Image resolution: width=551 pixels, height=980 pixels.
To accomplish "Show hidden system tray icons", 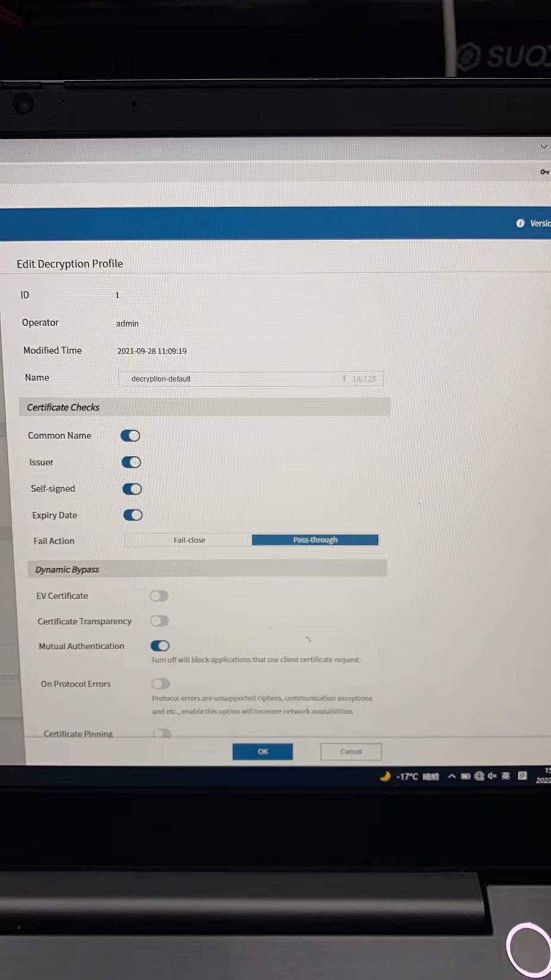I will tap(452, 776).
